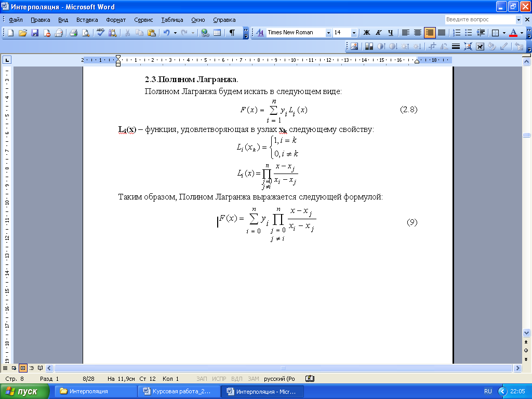Open Text Wrapping icon on picture toolbar
Image resolution: width=532 pixels, height=399 pixels.
480,46
